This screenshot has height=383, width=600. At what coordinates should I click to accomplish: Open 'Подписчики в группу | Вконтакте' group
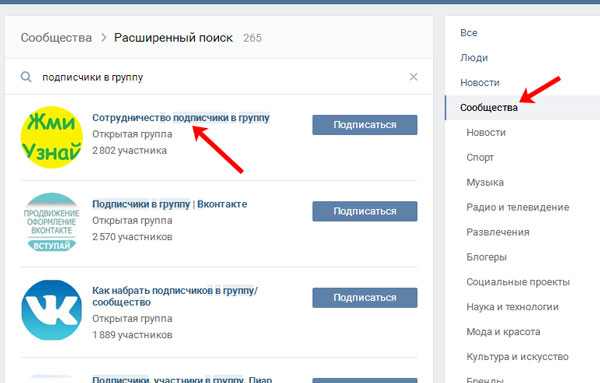click(x=170, y=204)
